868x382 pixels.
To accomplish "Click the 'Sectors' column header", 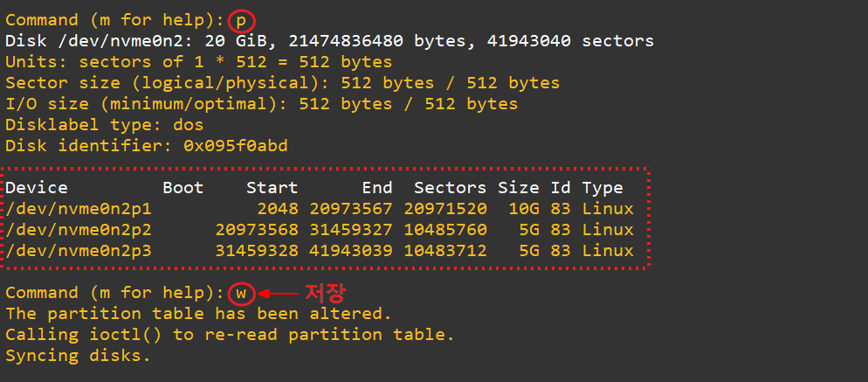I will tap(451, 188).
